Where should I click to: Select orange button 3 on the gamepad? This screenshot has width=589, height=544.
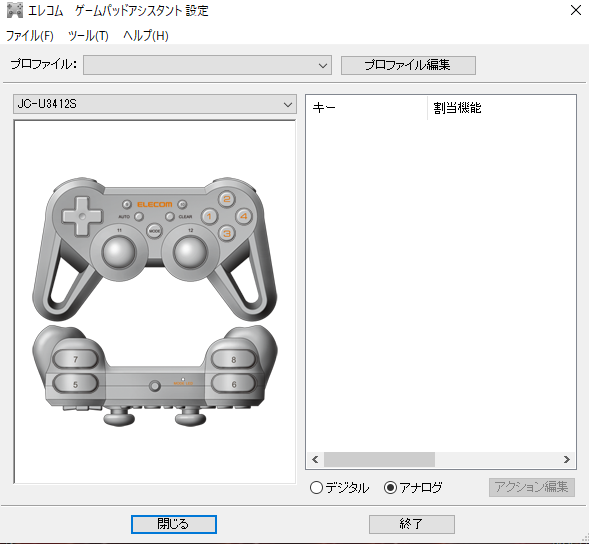tap(227, 233)
